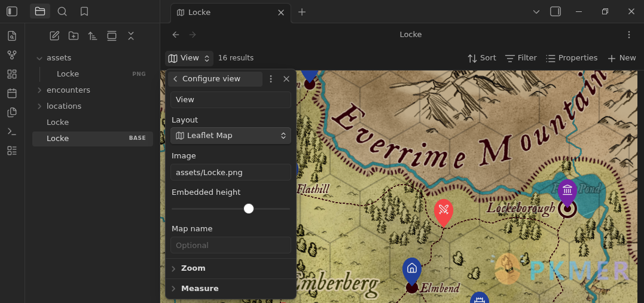Click the blue house marker above Elmbend

412,271
